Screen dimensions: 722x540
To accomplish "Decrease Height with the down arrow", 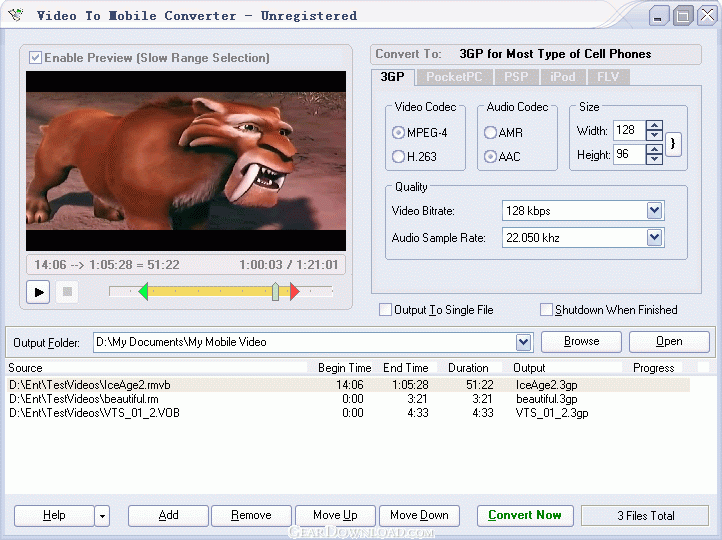I will pyautogui.click(x=654, y=159).
